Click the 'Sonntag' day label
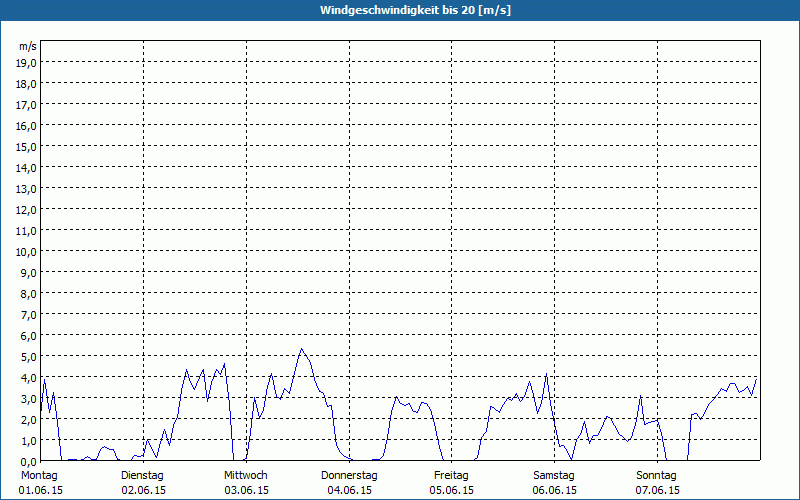 (x=656, y=476)
